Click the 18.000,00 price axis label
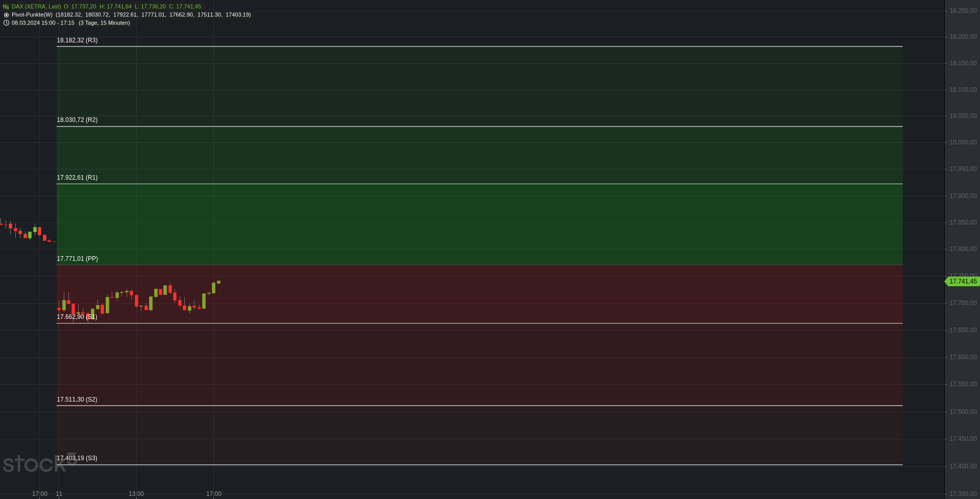Image resolution: width=980 pixels, height=499 pixels. [963, 142]
